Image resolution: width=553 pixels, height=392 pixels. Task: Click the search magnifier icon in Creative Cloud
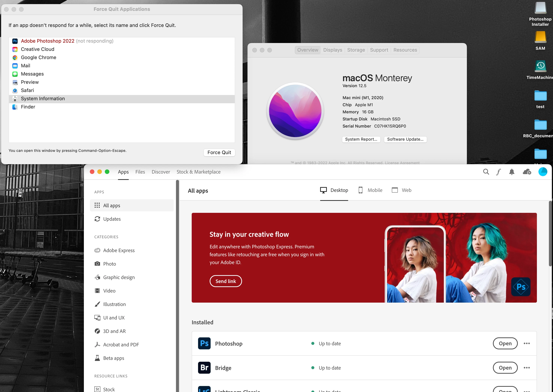point(486,172)
